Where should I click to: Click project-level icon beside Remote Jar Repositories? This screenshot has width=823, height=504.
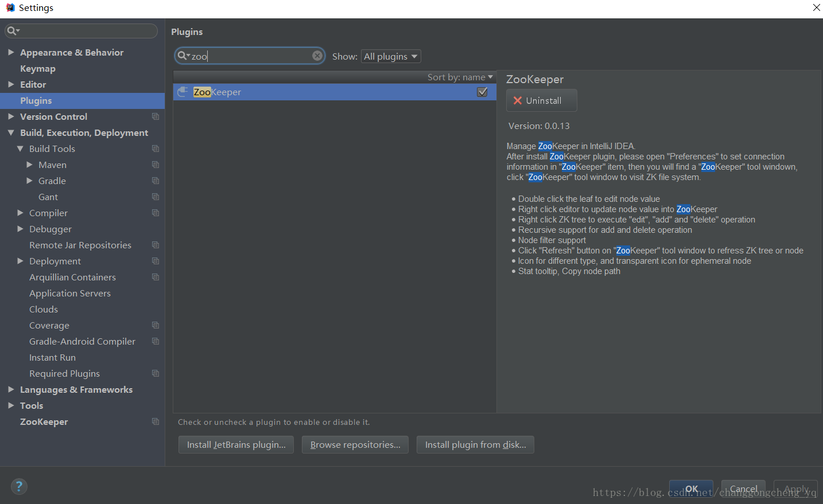pyautogui.click(x=155, y=245)
